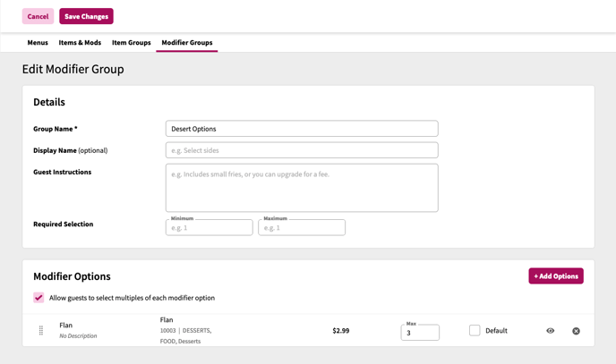Click the Cancel button

[38, 16]
